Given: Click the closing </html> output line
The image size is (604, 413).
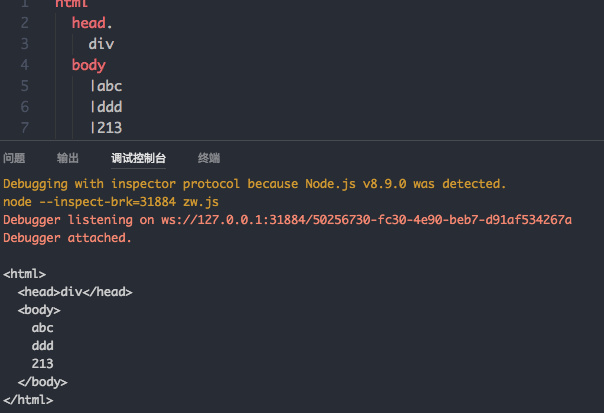Looking at the screenshot, I should (28, 400).
